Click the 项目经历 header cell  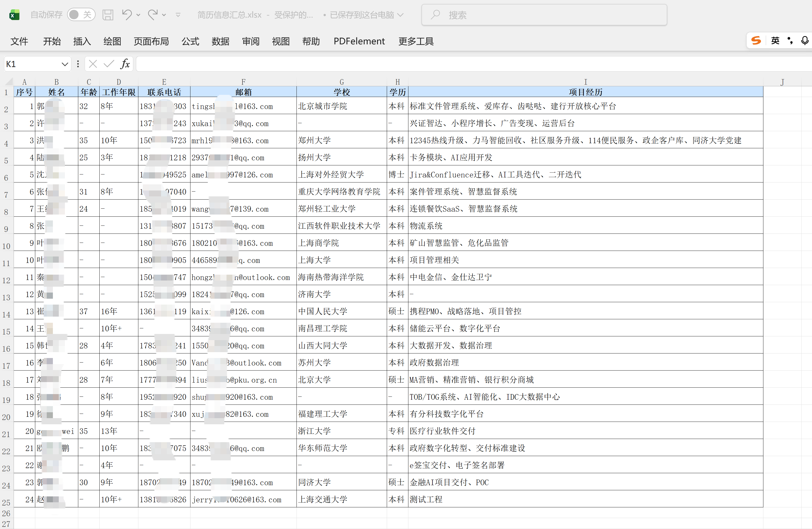[585, 92]
